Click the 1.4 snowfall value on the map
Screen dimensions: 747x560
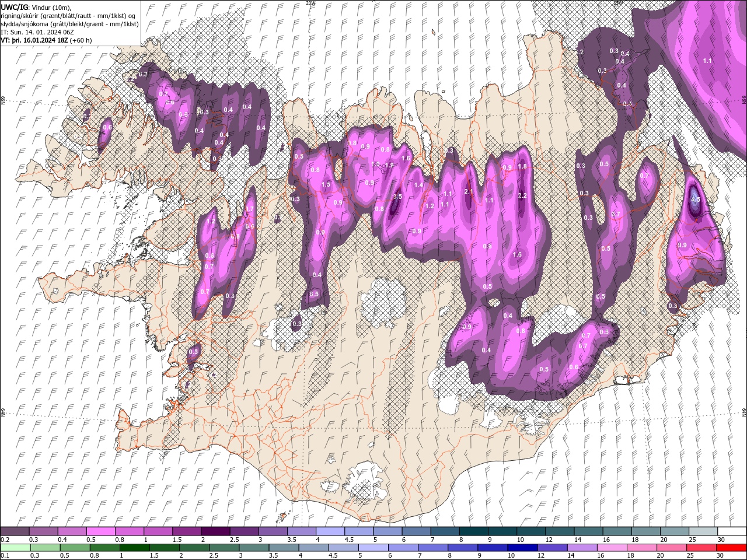(418, 185)
